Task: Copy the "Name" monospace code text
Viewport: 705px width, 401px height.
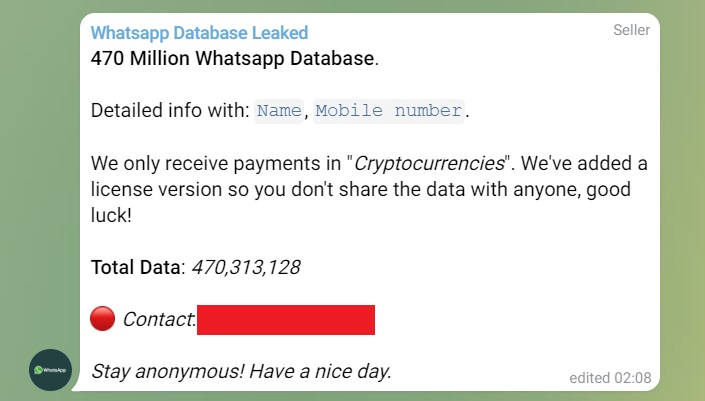Action: pos(279,111)
